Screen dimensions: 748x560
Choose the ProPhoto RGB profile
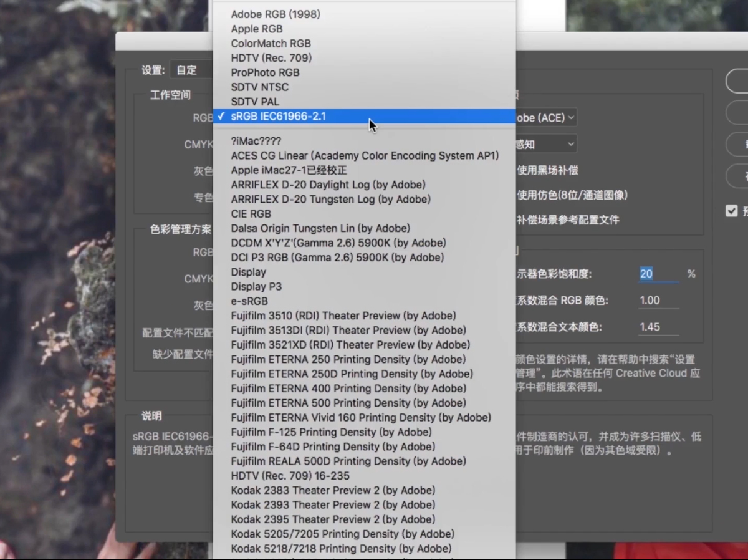pos(265,72)
